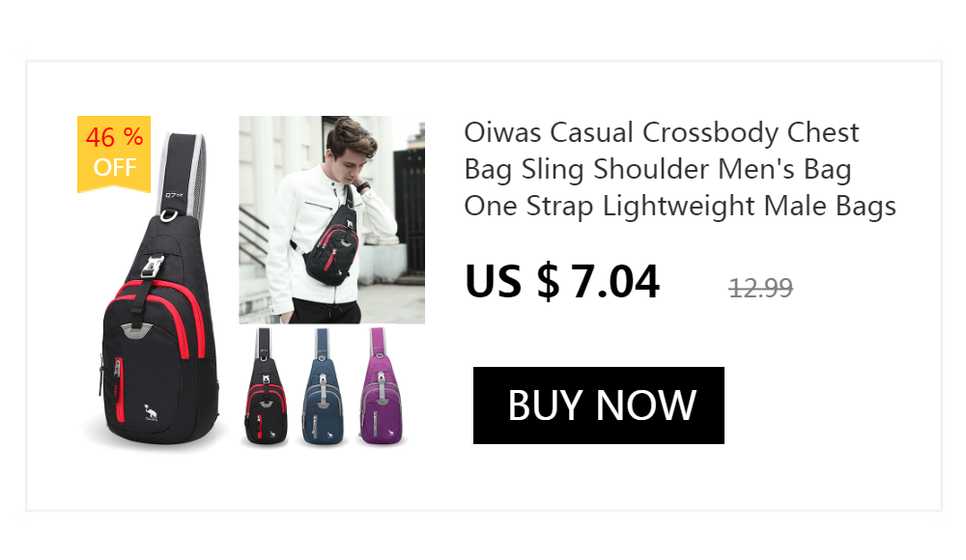This screenshot has height=560, width=966.
Task: Click the 46% OFF discount badge
Action: pos(114,154)
